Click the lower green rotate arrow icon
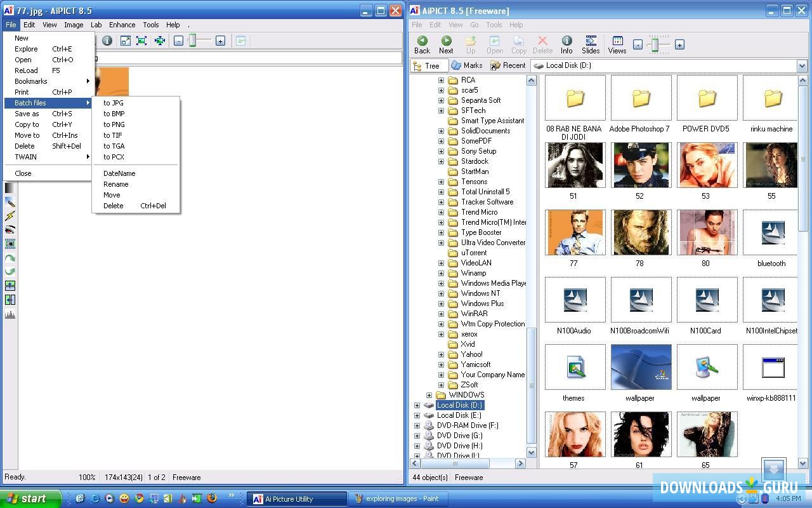Screen dimensions: 812x508 [x=10, y=272]
